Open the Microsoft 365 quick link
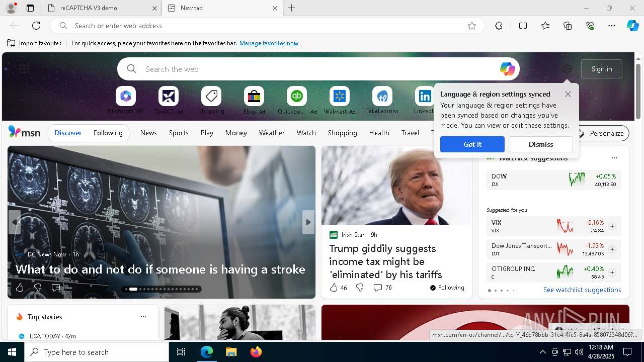Screen dimensions: 644x362 [x=126, y=101]
